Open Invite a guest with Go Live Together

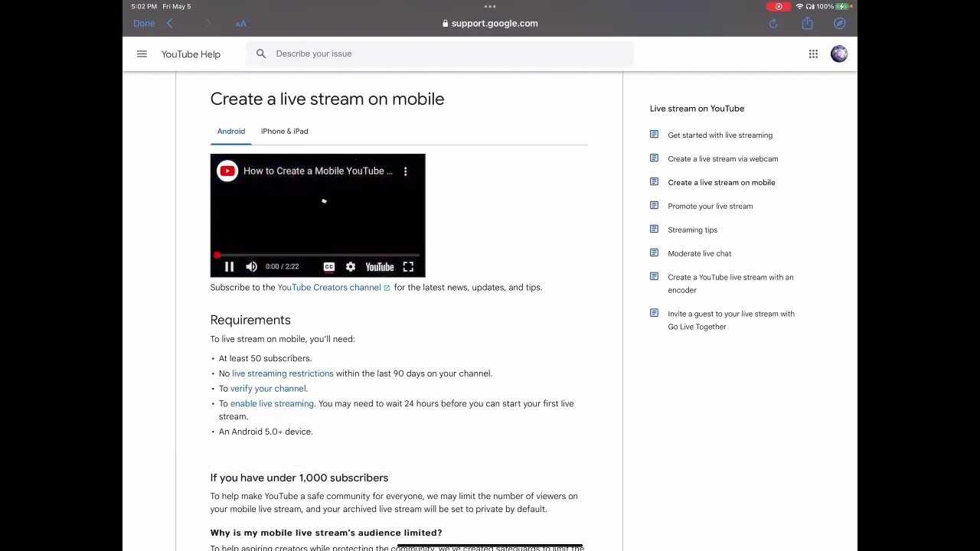pyautogui.click(x=731, y=320)
